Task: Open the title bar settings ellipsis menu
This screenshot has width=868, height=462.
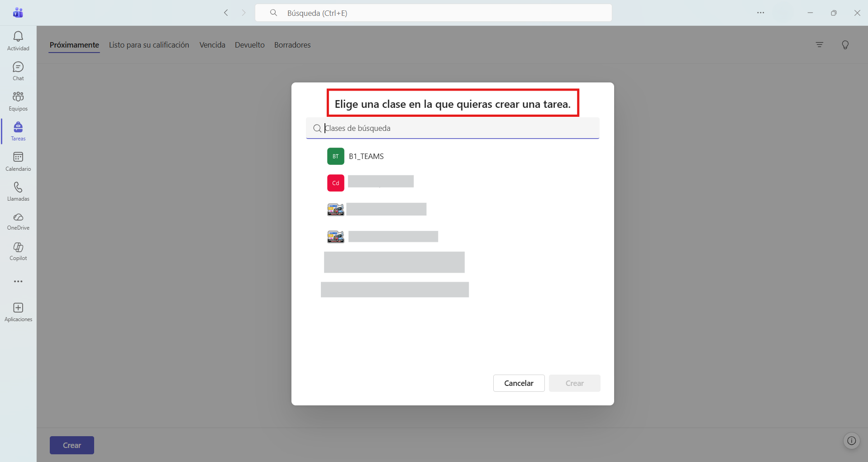Action: tap(761, 13)
